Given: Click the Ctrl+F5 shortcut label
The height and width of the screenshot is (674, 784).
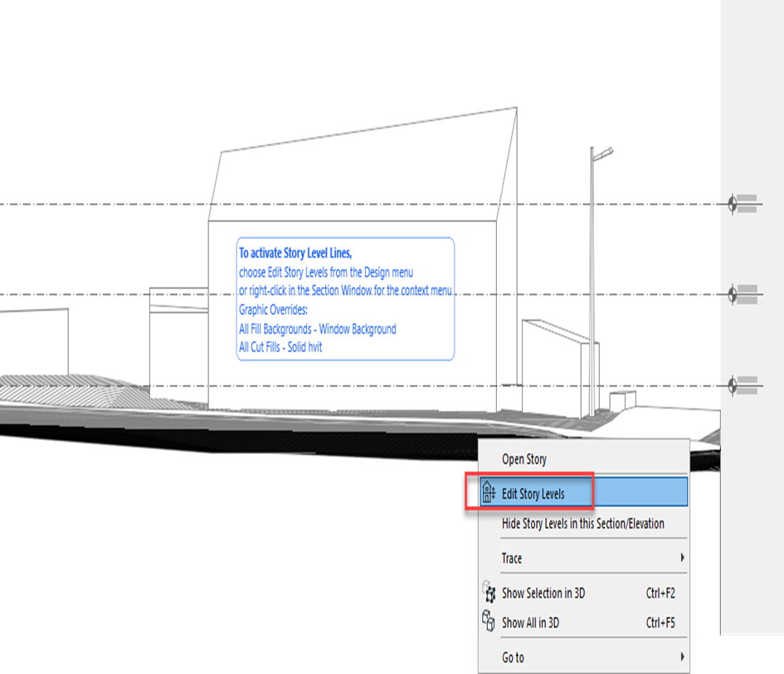Looking at the screenshot, I should point(660,623).
